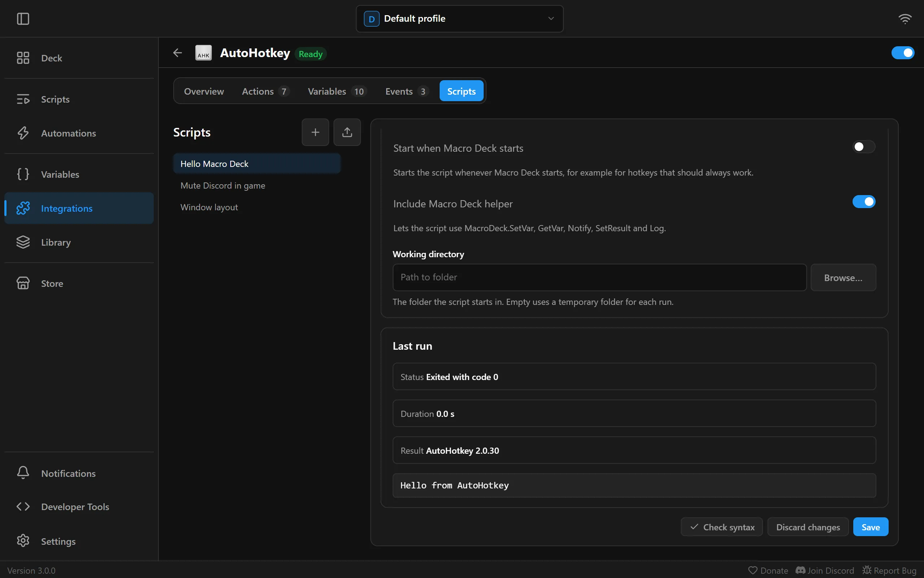Screen dimensions: 924x578
Task: Check the Wi-Fi connection status icon
Action: coord(905,19)
